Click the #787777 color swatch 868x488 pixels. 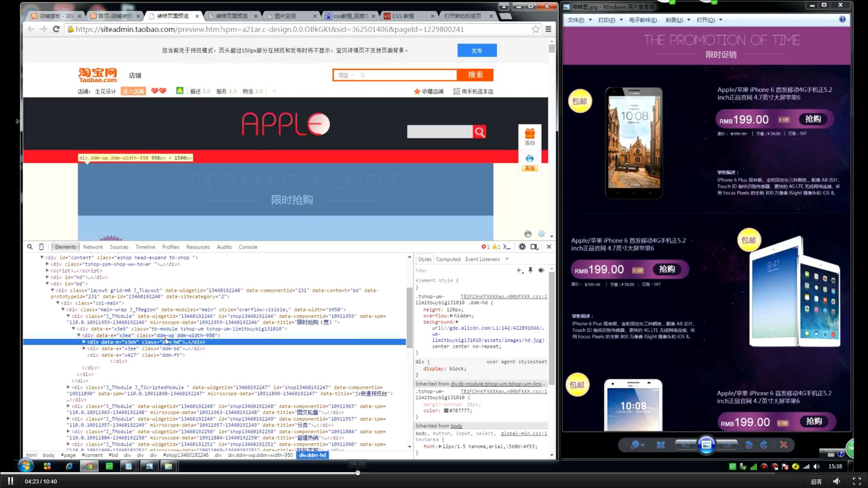[446, 411]
